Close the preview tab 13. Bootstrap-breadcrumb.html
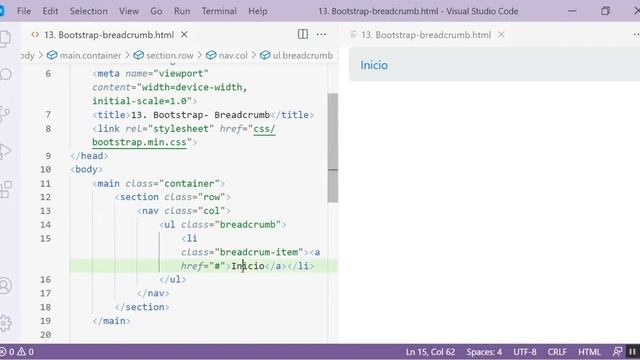Screen dimensions: 640x360 501,35
